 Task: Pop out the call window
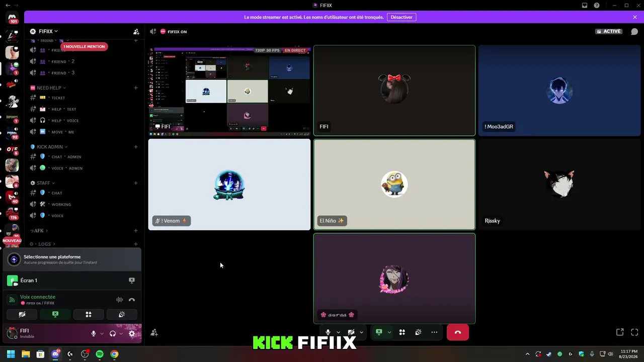[x=620, y=332]
